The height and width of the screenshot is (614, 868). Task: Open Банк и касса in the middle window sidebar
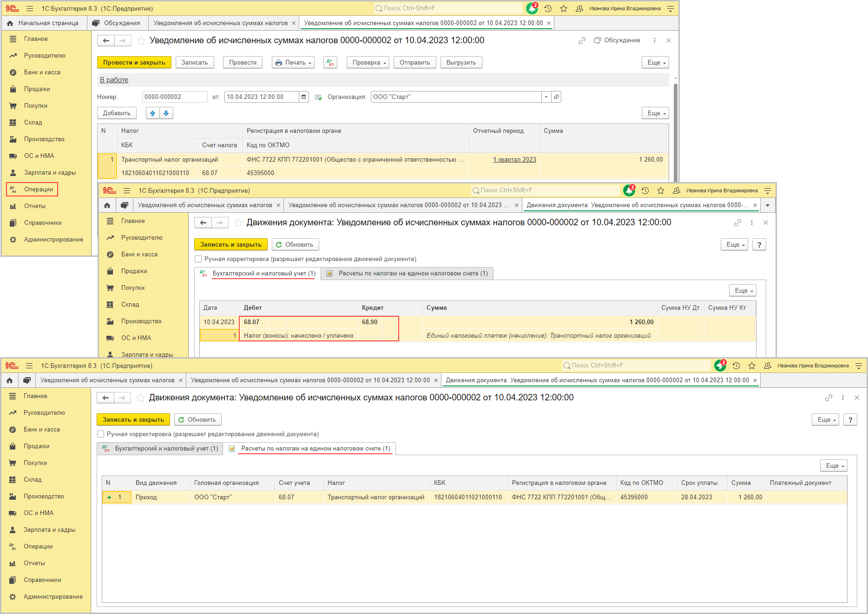click(x=139, y=255)
